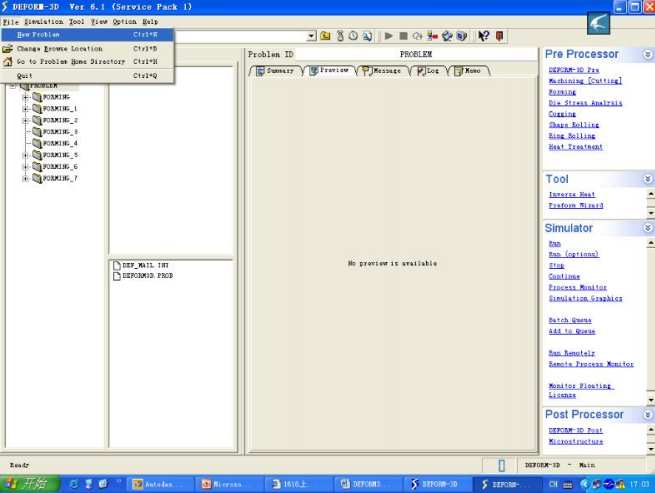Click the house icon beside Go to Problem Home Directory
Screen dimensions: 655x493
pos(8,61)
